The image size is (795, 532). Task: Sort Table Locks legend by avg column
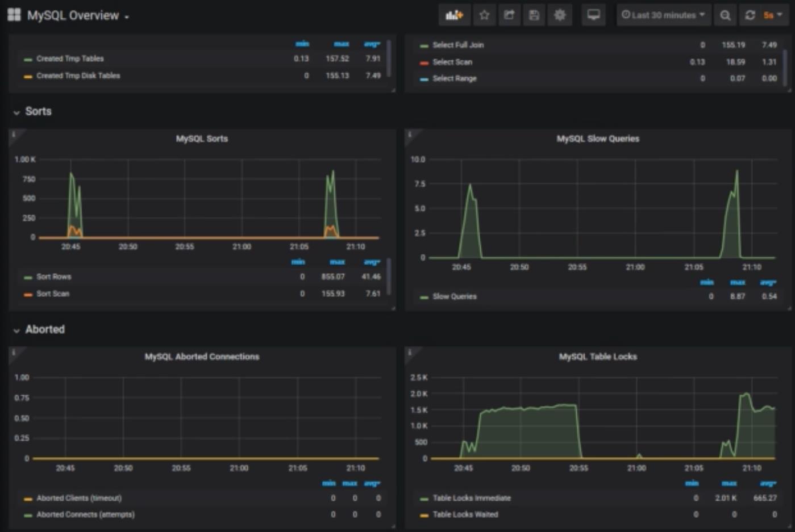768,483
